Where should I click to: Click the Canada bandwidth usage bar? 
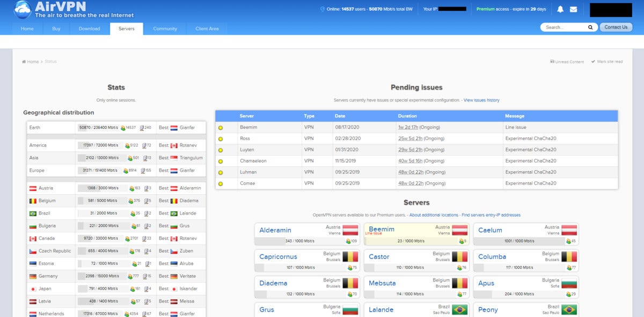(x=102, y=239)
